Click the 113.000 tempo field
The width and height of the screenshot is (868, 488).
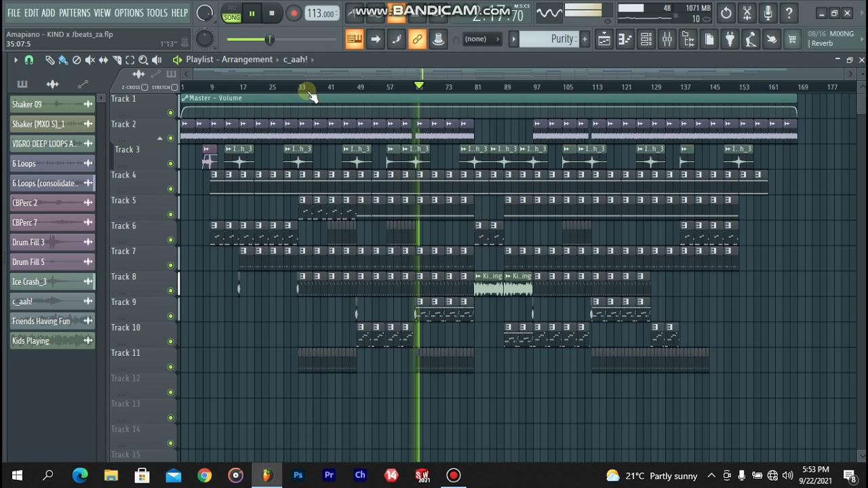coord(322,13)
